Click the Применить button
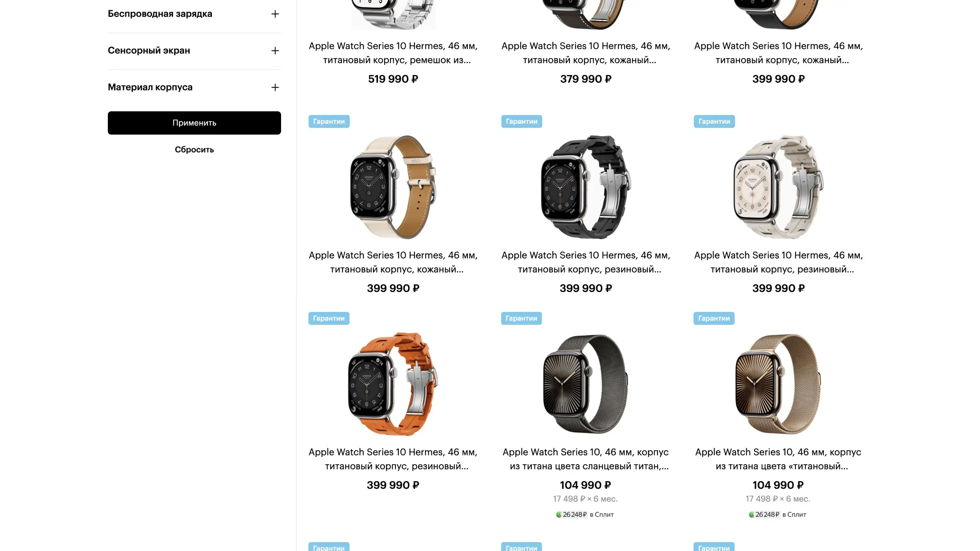This screenshot has height=551, width=980. click(x=194, y=123)
